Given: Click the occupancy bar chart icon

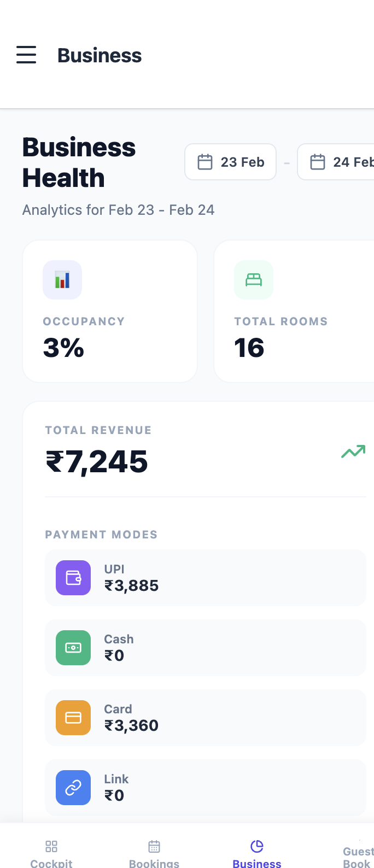Looking at the screenshot, I should point(62,280).
